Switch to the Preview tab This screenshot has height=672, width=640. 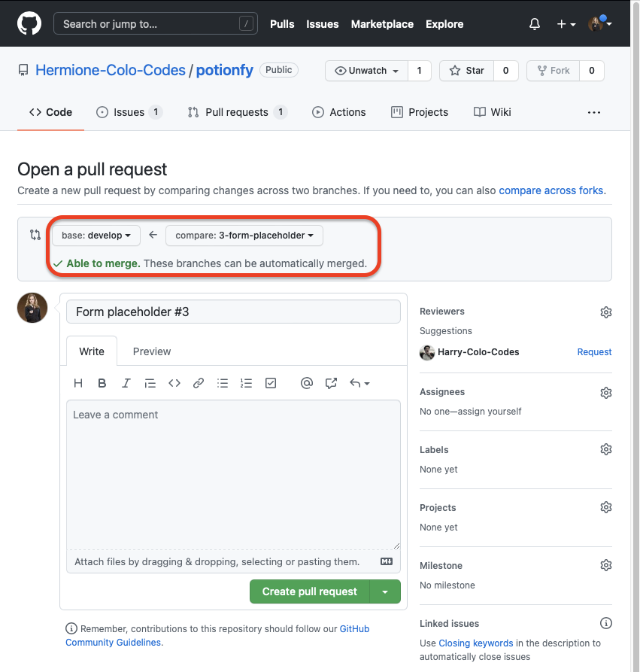coord(152,351)
